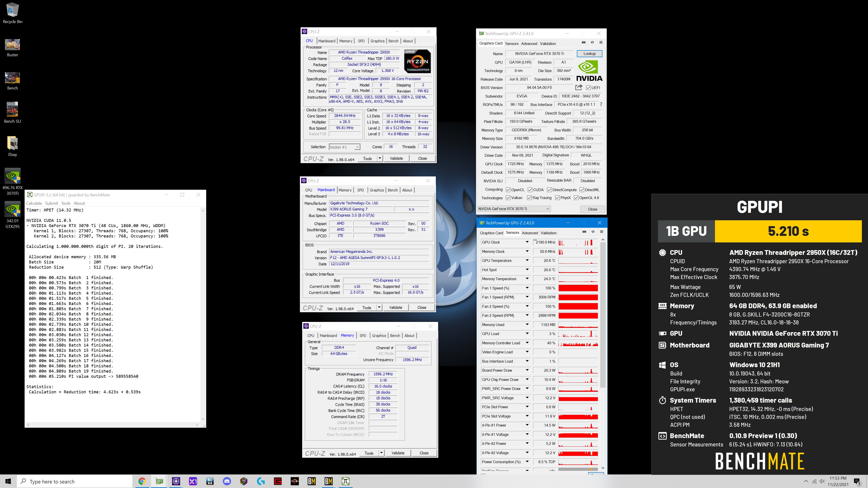The image size is (868, 488).
Task: Click Validate in CPU-Z CPU window
Action: click(396, 158)
